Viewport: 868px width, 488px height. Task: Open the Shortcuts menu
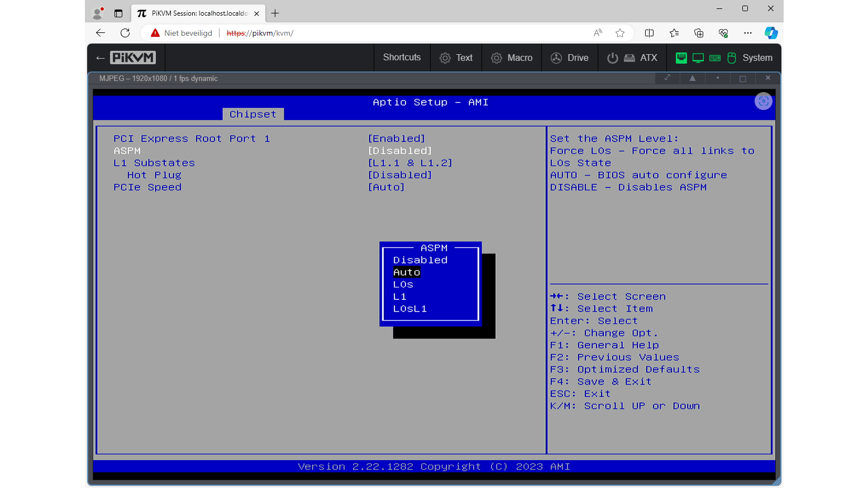402,58
